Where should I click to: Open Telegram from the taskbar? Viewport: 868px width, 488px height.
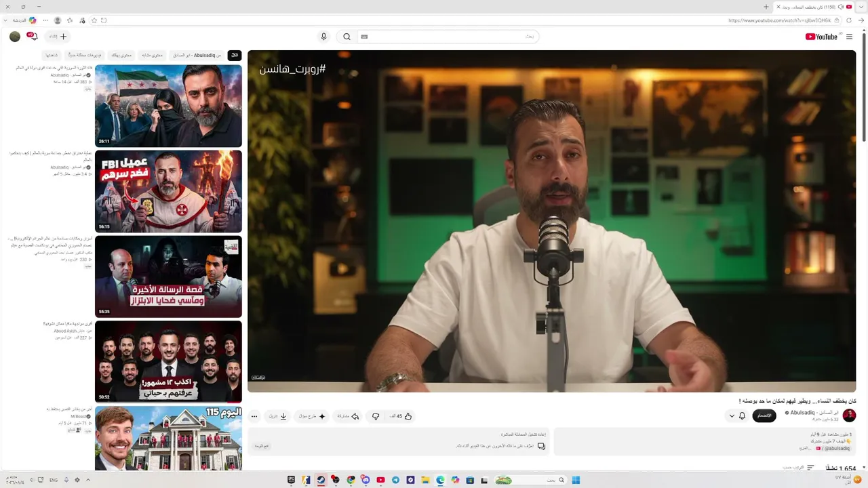coord(395,480)
